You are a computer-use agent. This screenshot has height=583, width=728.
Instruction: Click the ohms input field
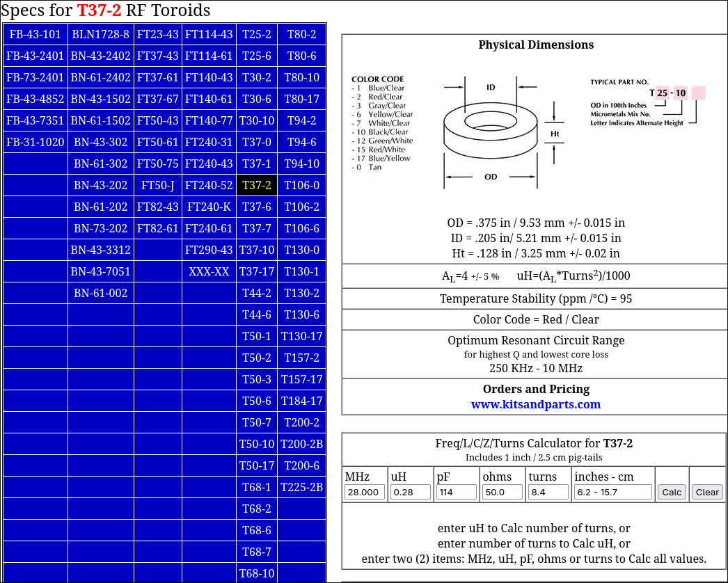point(502,492)
